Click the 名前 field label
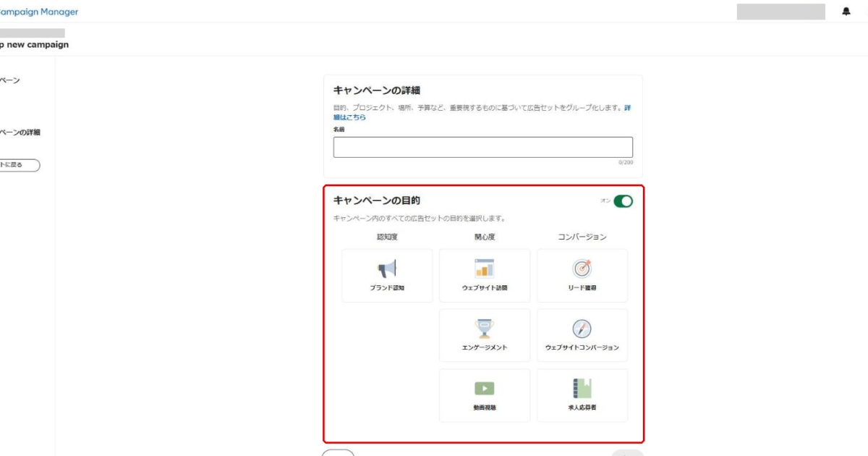868x456 pixels. click(339, 130)
